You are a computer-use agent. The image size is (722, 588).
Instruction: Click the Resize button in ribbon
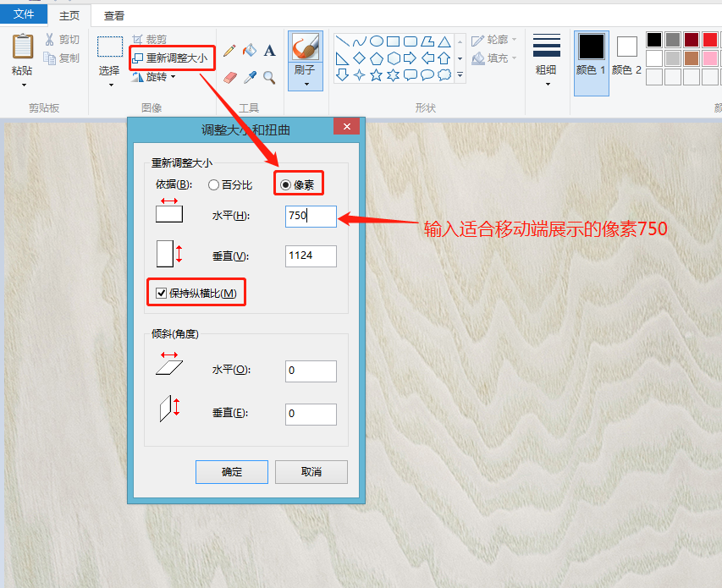[x=170, y=58]
